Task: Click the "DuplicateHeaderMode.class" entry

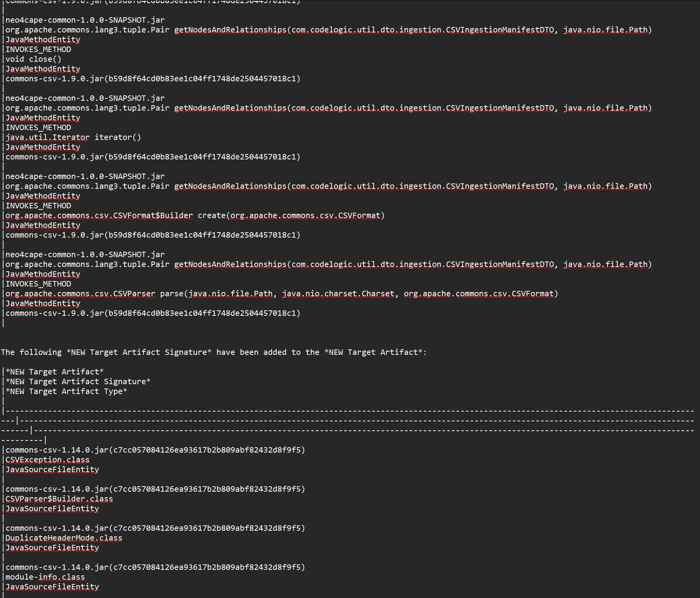Action: (64, 538)
